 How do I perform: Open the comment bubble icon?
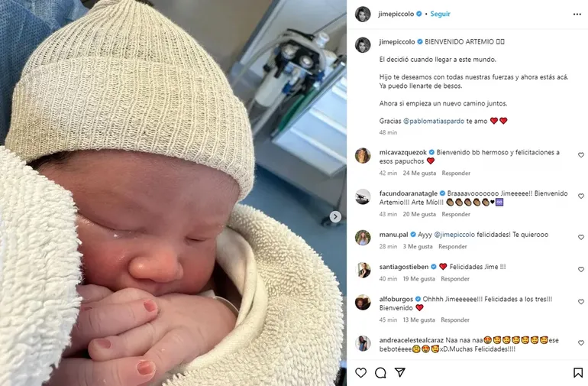tap(380, 372)
